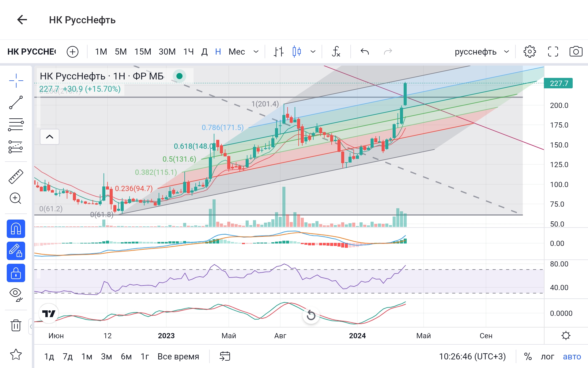588x368 pixels.
Task: Select the candlestick chart style
Action: pos(297,52)
